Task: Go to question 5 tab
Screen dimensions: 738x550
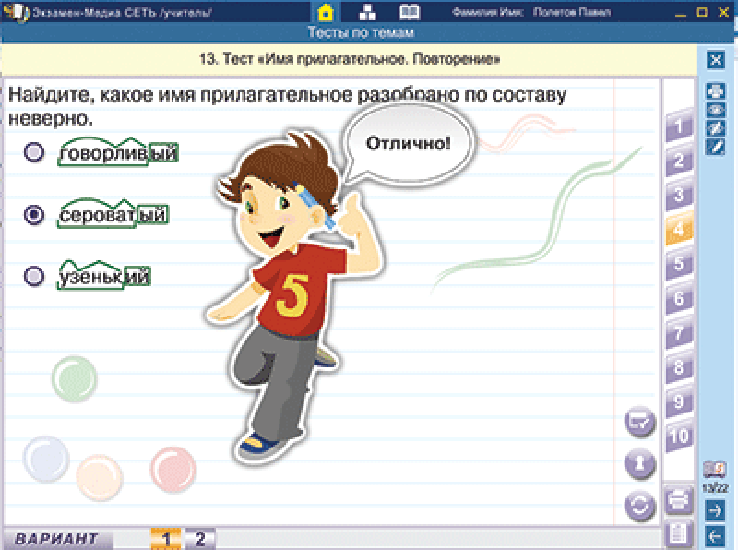Action: [679, 264]
